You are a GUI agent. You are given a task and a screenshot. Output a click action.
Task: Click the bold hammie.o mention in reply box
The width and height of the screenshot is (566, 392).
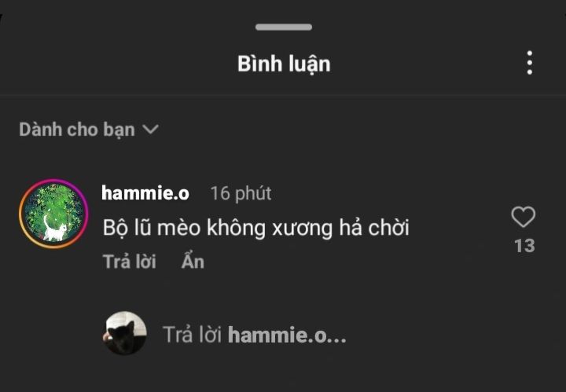(x=288, y=335)
